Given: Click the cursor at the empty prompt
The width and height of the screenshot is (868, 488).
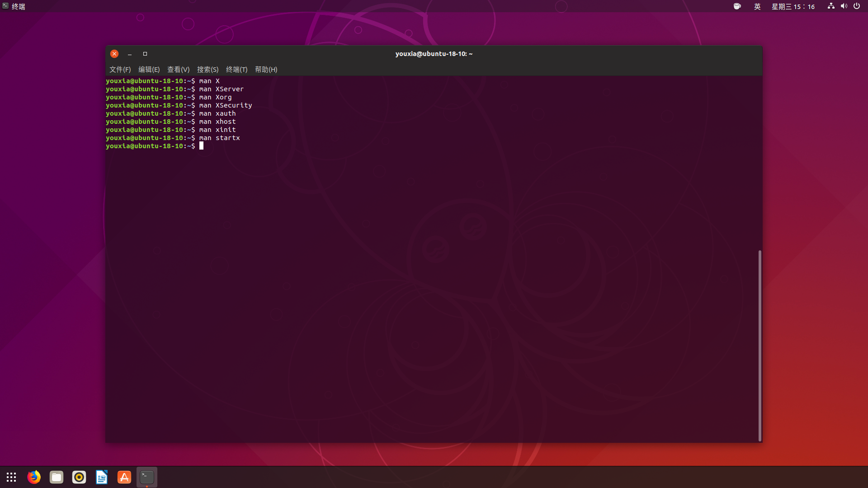Looking at the screenshot, I should point(202,145).
